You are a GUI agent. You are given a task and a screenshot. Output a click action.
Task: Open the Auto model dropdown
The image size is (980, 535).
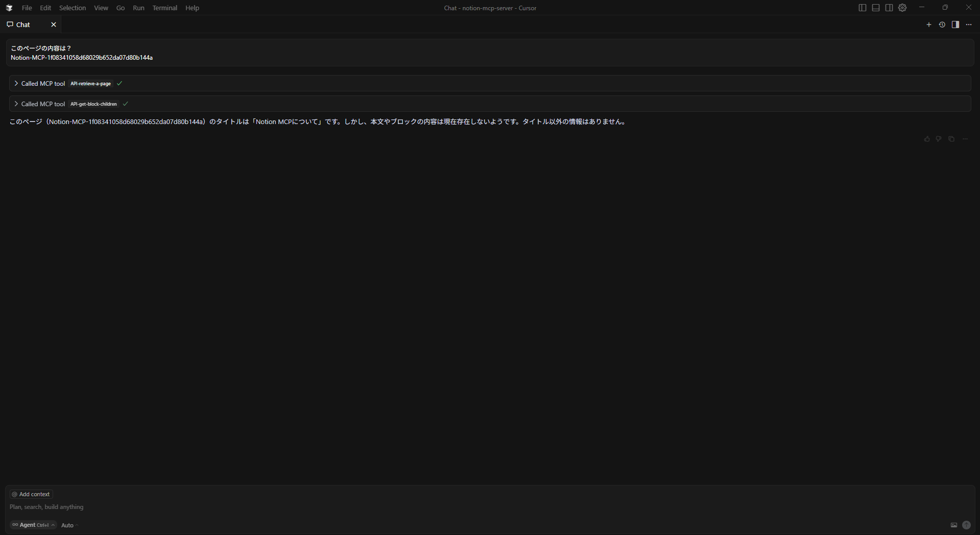click(69, 525)
